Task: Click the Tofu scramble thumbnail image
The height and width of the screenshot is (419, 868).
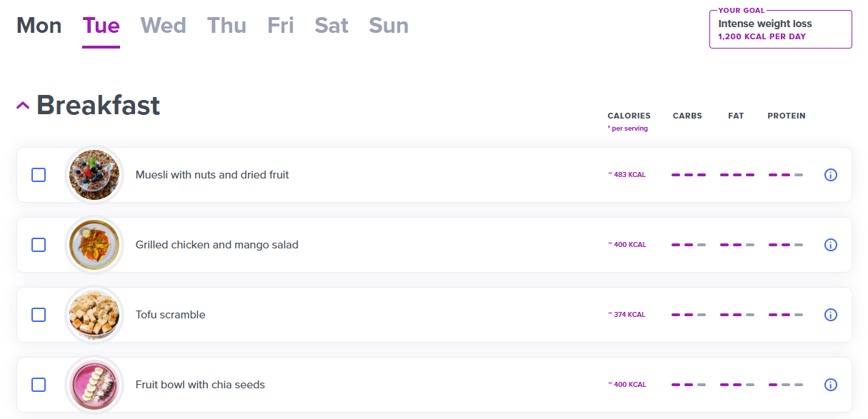Action: [x=94, y=315]
